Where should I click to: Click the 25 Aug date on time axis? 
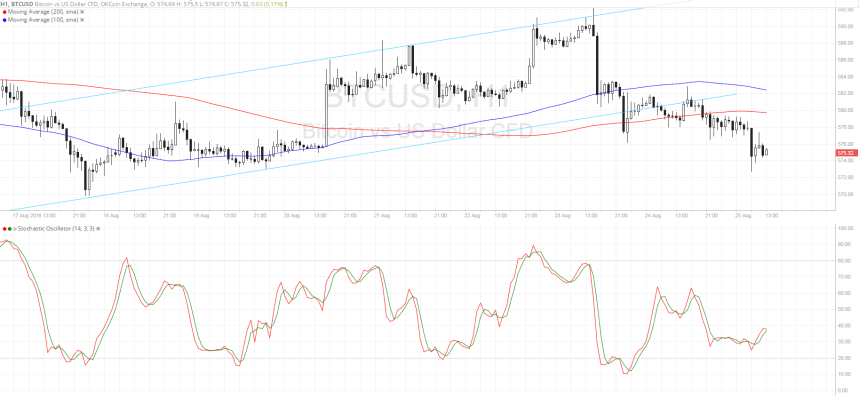click(743, 215)
